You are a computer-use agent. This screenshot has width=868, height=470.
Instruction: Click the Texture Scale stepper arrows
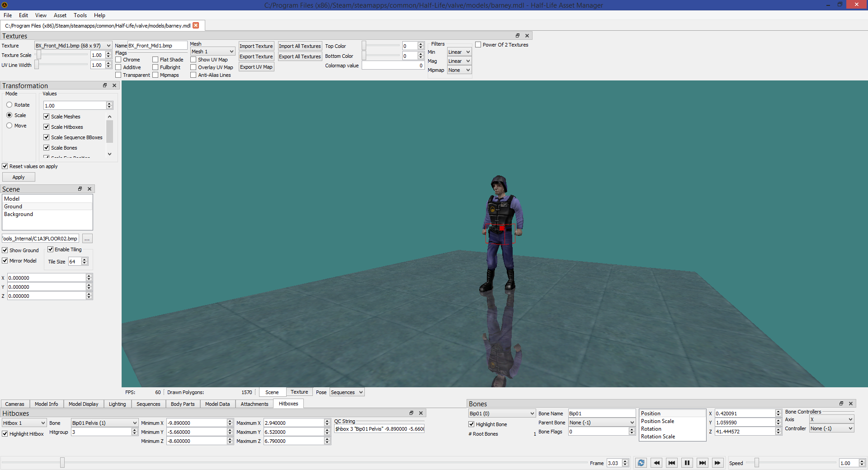pyautogui.click(x=108, y=55)
